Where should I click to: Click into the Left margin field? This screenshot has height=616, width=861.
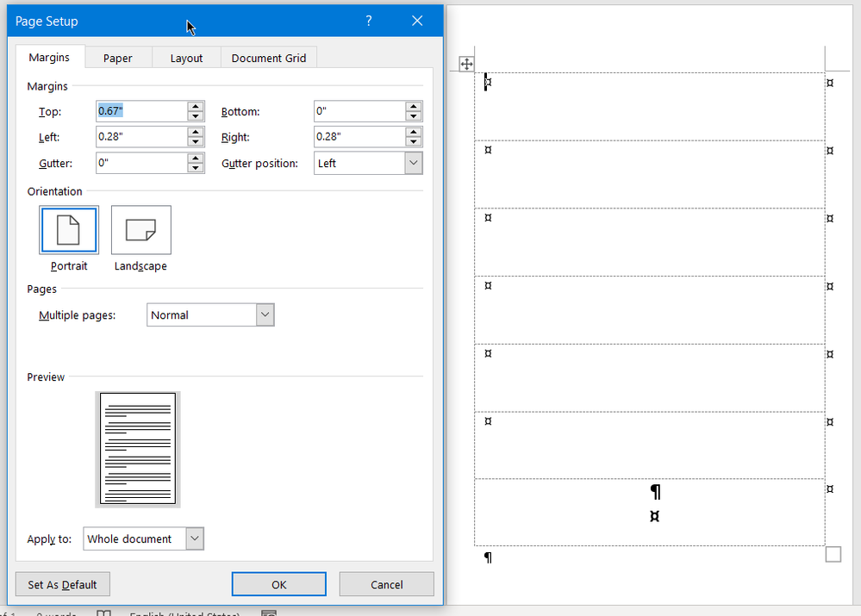[x=141, y=137]
